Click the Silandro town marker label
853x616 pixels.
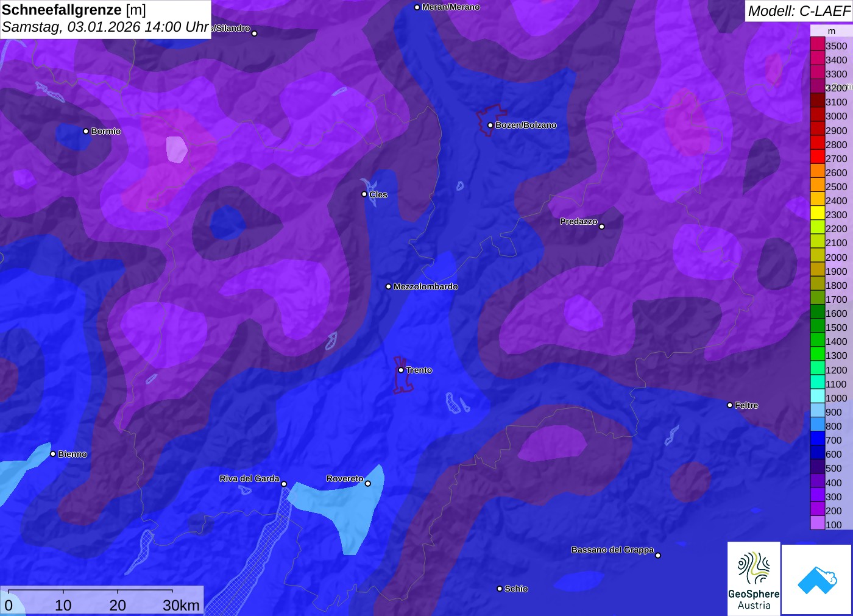click(x=231, y=29)
